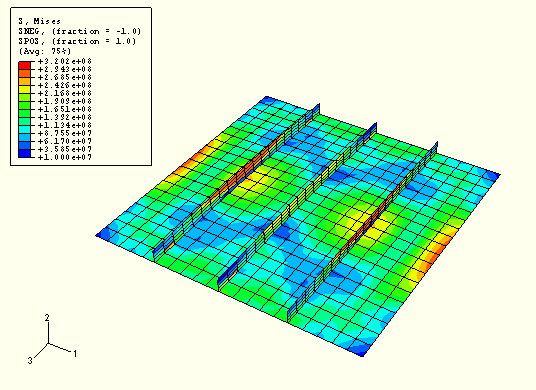Click the maximum value +3.202e+08 label
The width and height of the screenshot is (536, 390).
[x=65, y=61]
